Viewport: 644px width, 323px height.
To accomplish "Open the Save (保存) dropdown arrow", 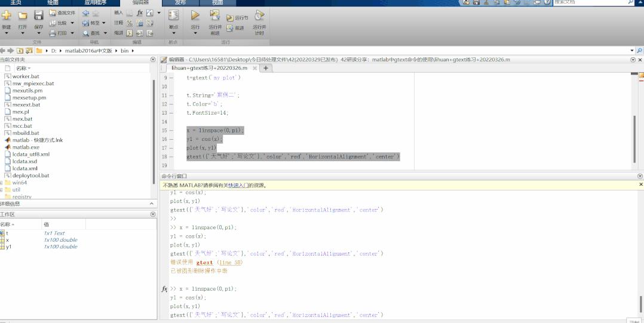I will click(39, 33).
